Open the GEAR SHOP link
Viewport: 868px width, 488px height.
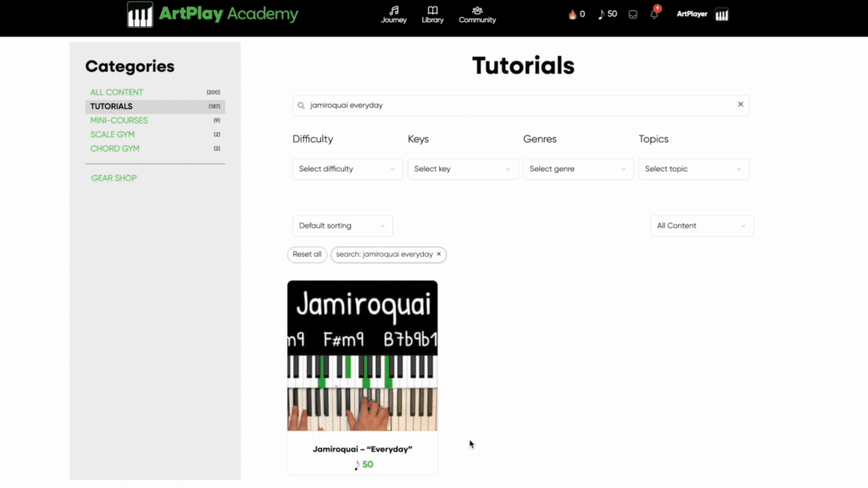(x=114, y=178)
